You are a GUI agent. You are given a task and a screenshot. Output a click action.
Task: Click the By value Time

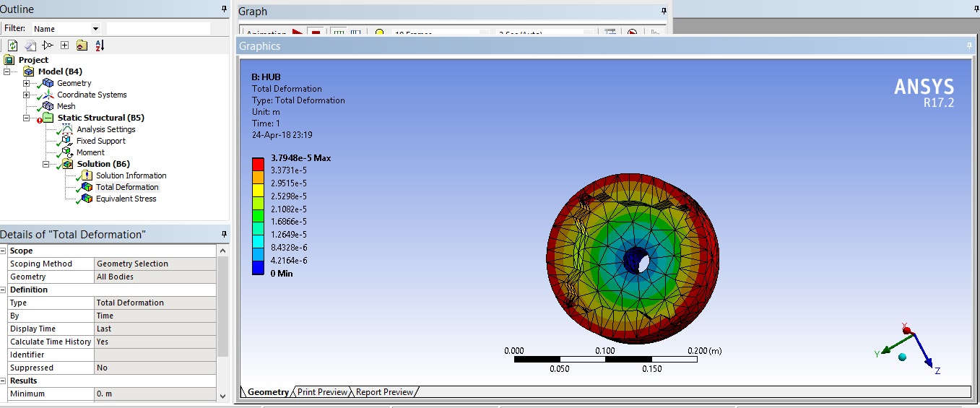(155, 316)
